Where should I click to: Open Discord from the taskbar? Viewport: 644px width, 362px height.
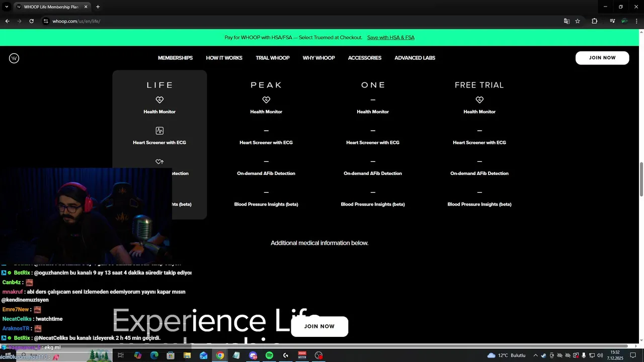tap(253, 355)
